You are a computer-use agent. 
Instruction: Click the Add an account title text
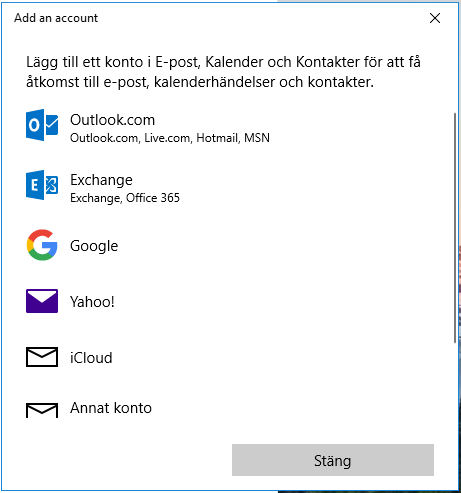click(56, 18)
